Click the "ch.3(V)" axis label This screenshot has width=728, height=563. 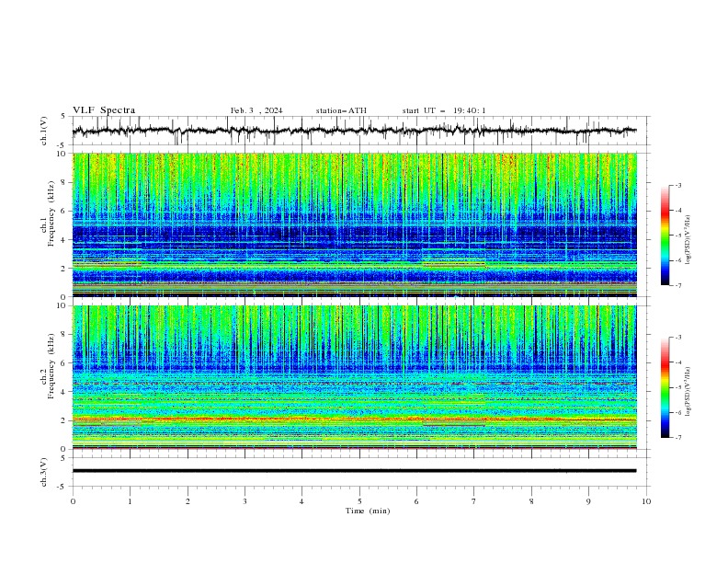tap(44, 472)
